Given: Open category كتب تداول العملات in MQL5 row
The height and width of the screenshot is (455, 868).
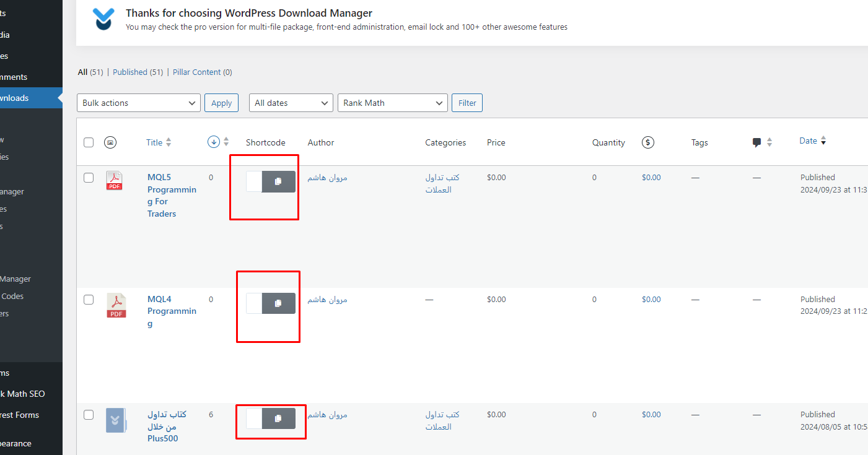Looking at the screenshot, I should point(442,184).
